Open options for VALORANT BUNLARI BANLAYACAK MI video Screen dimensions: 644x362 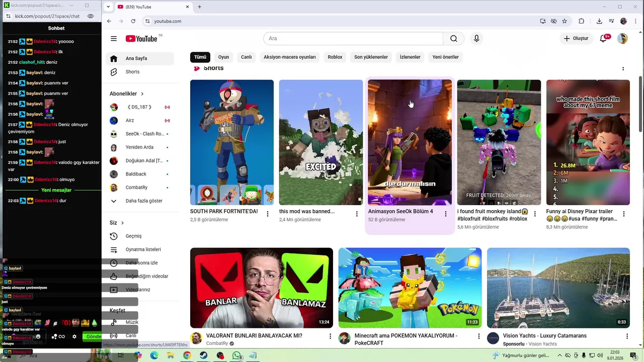pyautogui.click(x=330, y=336)
